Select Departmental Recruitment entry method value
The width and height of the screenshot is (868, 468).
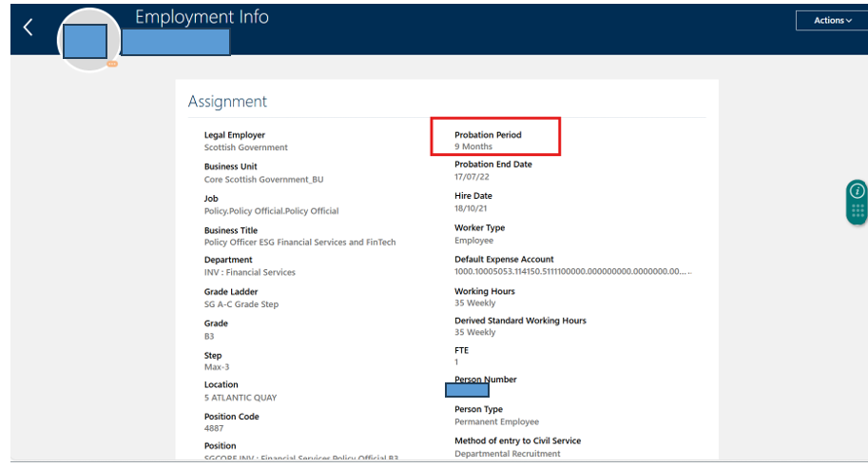507,454
